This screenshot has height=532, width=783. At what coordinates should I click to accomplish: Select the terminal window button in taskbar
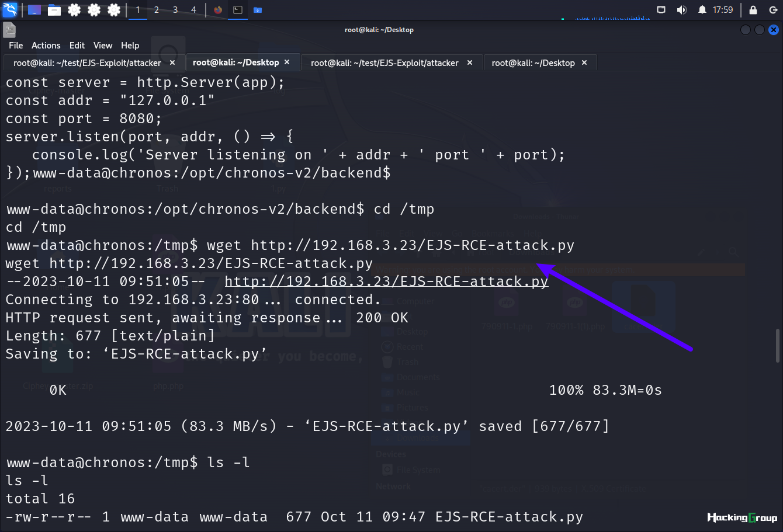point(238,10)
